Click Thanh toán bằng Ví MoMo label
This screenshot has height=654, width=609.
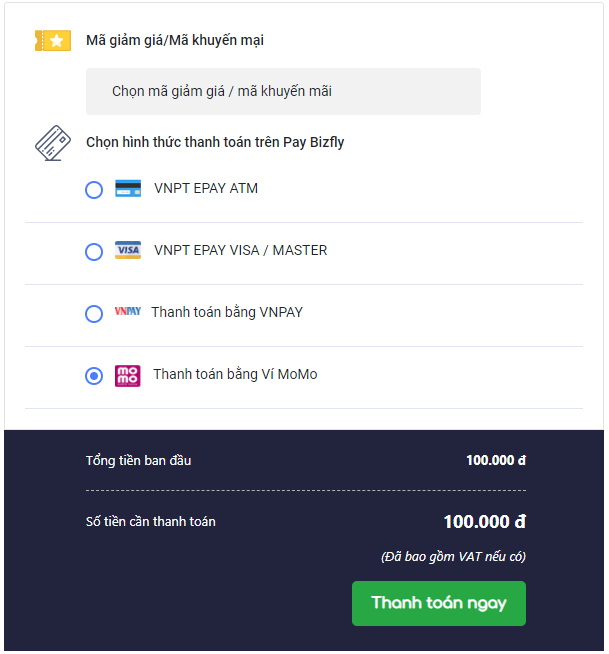[x=235, y=375]
